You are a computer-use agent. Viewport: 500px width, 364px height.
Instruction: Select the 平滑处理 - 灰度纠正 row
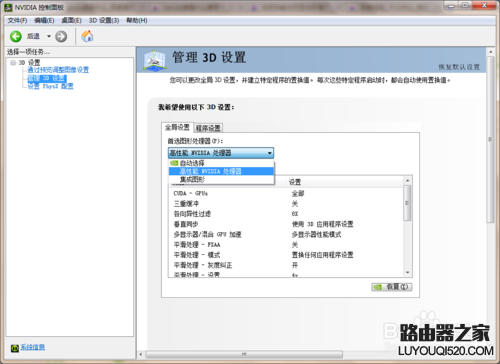286,265
